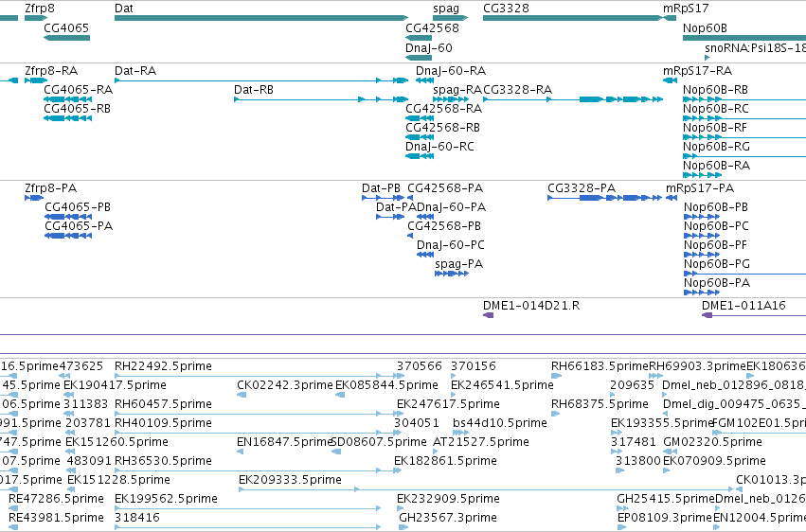Screen dimensions: 806x532
Task: Select the Dat-RB transcript
Action: (321, 99)
